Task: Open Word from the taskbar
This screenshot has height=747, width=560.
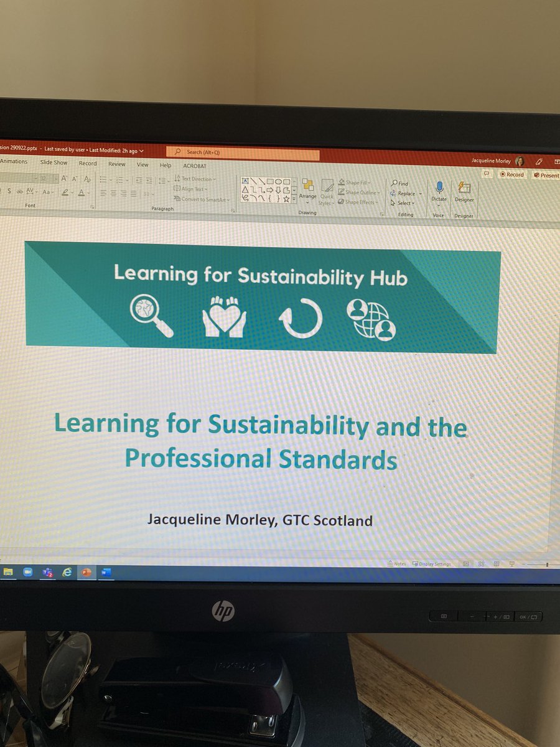Action: 105,573
